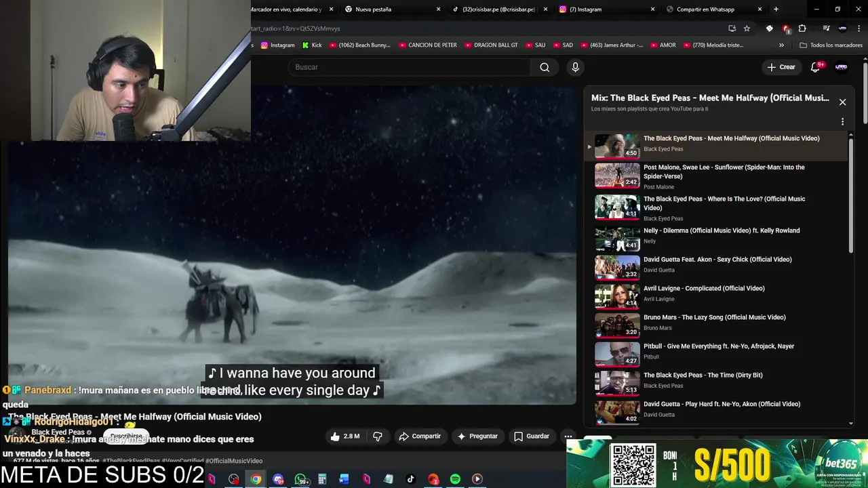Play Where Is The Love? thumbnail

617,207
